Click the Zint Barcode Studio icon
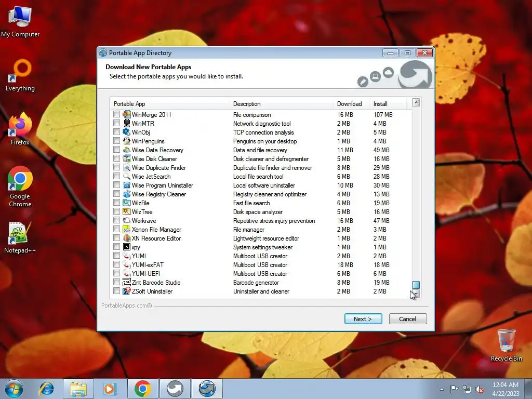532x399 pixels. [x=127, y=282]
